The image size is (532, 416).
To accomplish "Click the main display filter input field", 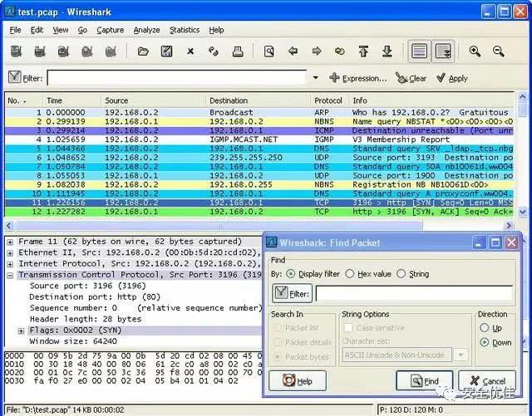I will point(177,78).
